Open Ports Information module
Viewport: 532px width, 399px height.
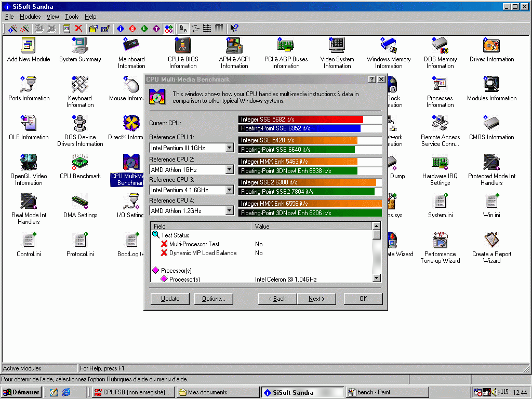pos(29,89)
